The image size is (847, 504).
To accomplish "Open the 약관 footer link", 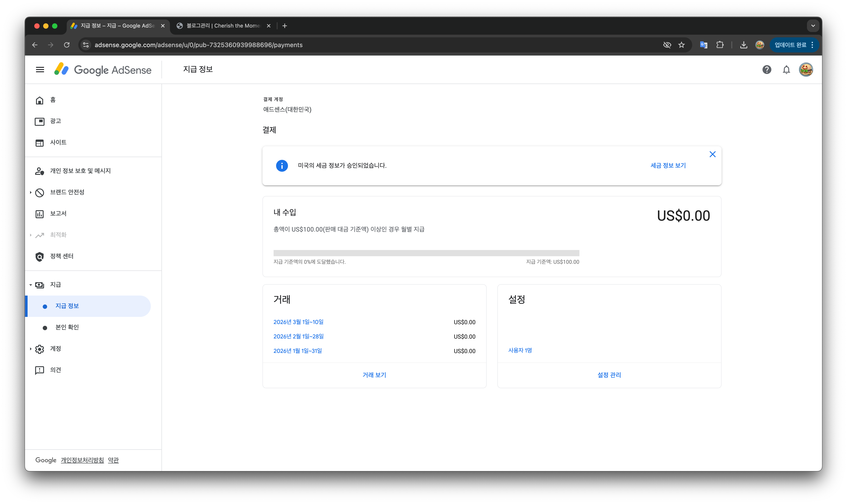I will coord(113,460).
